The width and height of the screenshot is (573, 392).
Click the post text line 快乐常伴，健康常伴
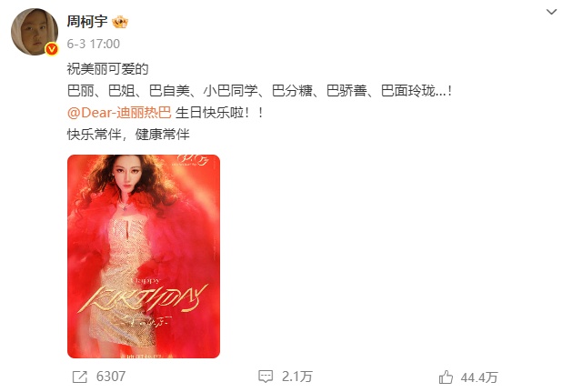click(128, 135)
